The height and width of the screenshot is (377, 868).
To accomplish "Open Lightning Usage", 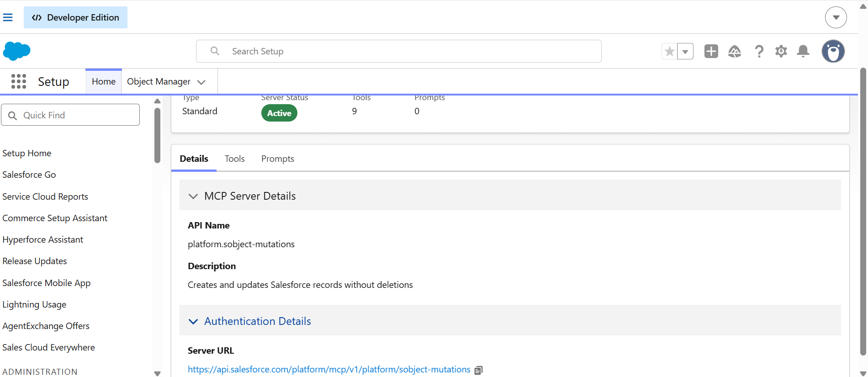I will (x=34, y=304).
